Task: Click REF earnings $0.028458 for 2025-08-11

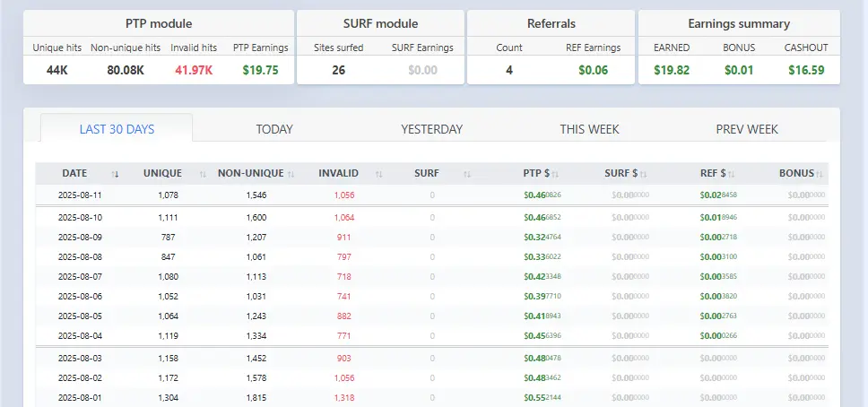Action: tap(718, 195)
